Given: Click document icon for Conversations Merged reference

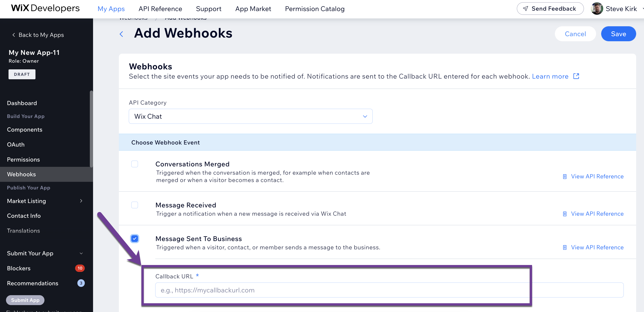Looking at the screenshot, I should tap(565, 177).
